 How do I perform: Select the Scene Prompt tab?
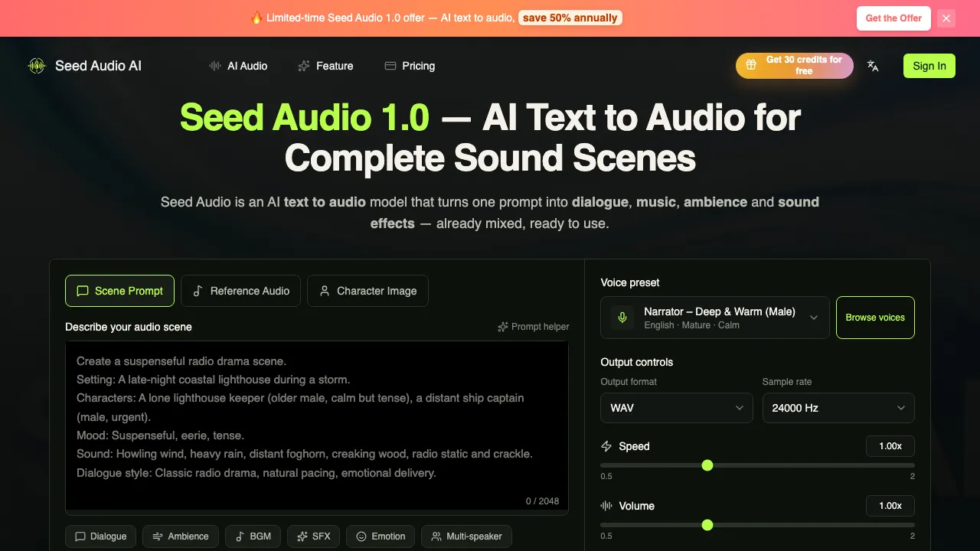pyautogui.click(x=120, y=291)
